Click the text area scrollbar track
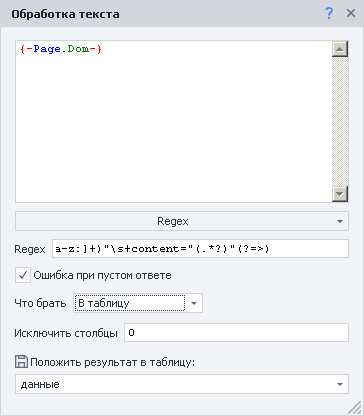This screenshot has width=364, height=416. pos(340,121)
